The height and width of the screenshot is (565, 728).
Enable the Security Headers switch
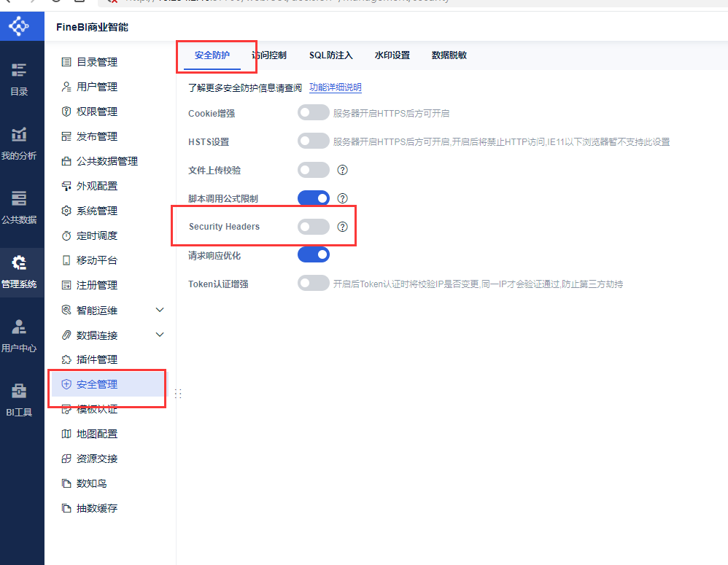pyautogui.click(x=314, y=227)
